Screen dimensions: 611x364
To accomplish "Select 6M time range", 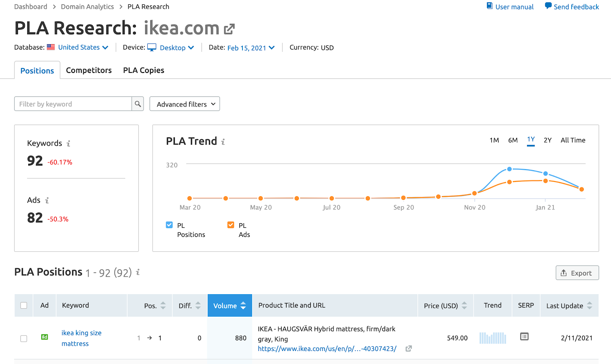I will (x=513, y=140).
